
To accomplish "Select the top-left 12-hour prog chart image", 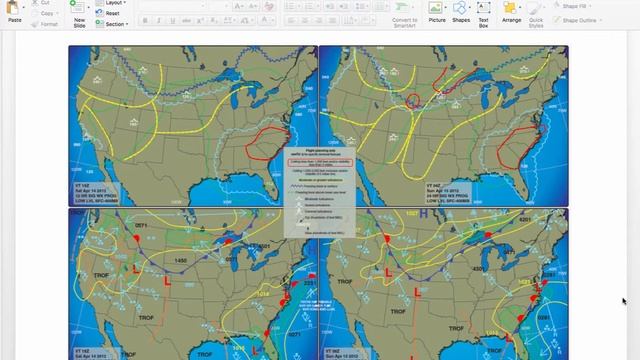I will coord(193,126).
